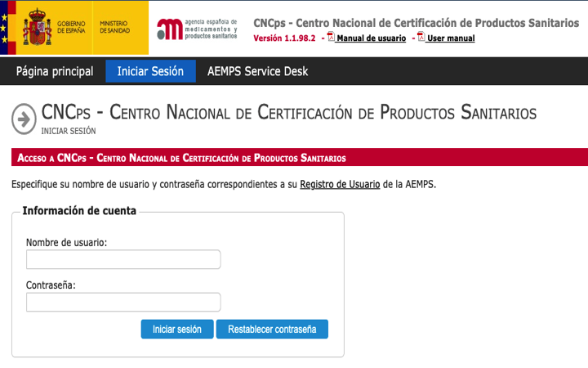588x368 pixels.
Task: Go to Página principal in the navigation bar
Action: pyautogui.click(x=55, y=71)
